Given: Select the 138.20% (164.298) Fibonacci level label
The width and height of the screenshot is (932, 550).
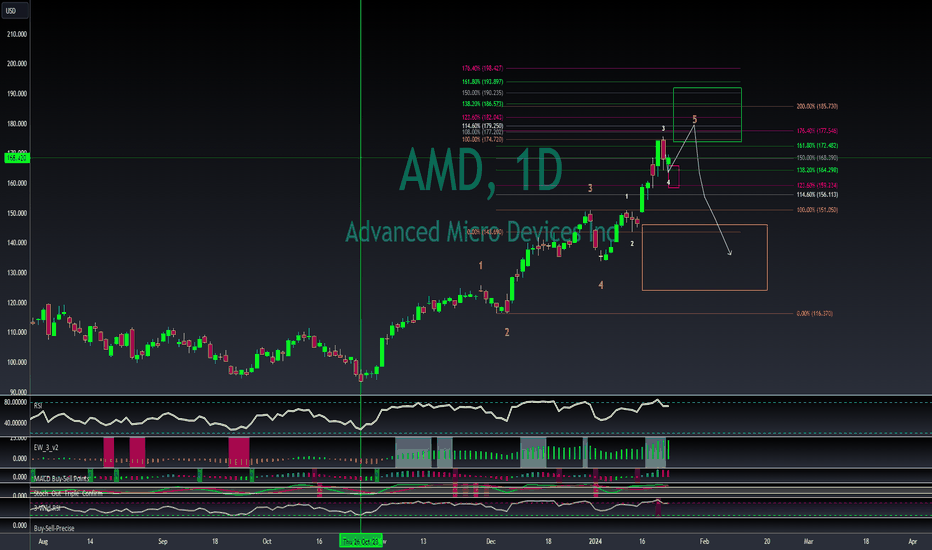Looking at the screenshot, I should (817, 170).
